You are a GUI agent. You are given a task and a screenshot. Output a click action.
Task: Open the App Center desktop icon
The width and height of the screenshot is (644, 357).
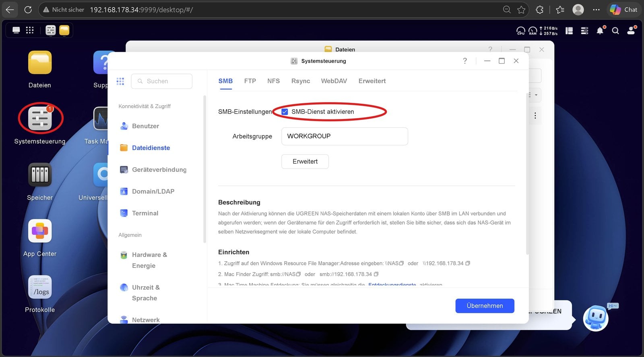(x=40, y=231)
